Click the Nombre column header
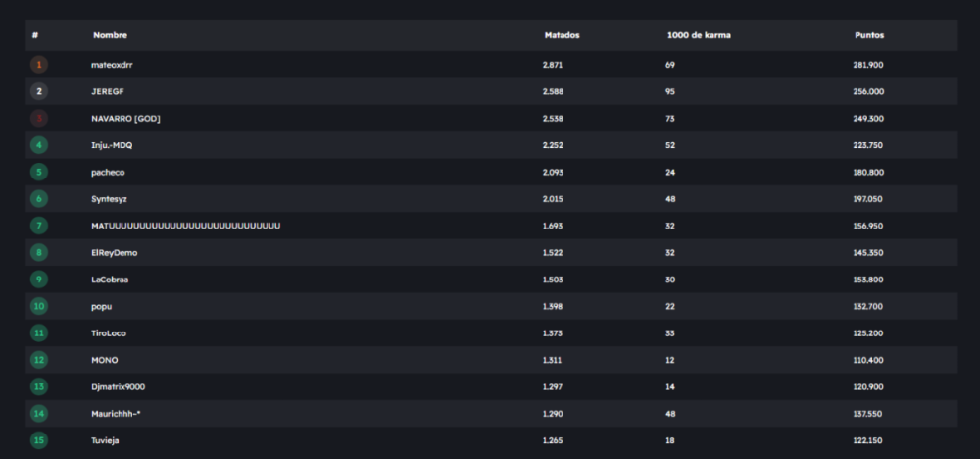The width and height of the screenshot is (980, 459). coord(110,35)
